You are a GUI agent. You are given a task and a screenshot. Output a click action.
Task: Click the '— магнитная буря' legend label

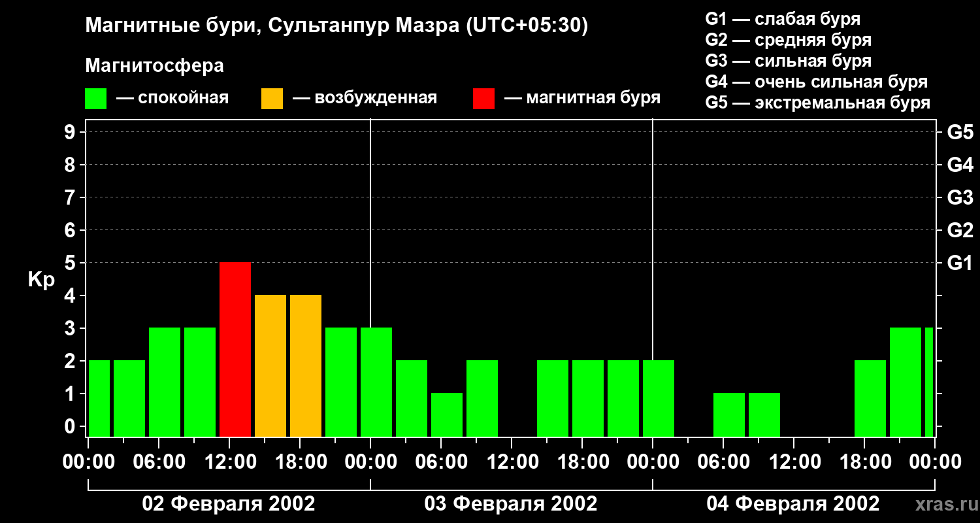coord(583,98)
